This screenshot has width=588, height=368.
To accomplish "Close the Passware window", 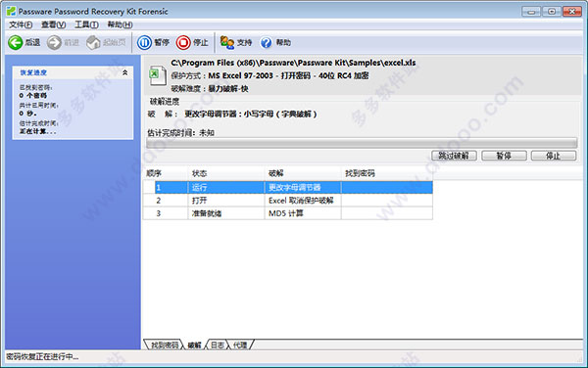I will pos(572,12).
